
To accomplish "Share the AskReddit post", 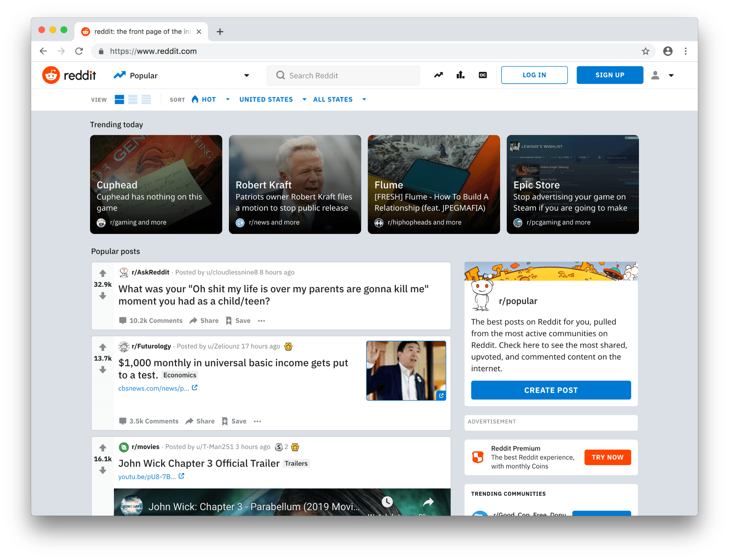I will [204, 321].
